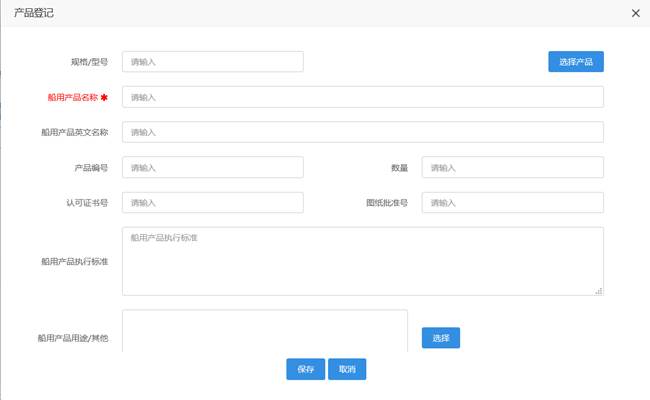Click the 产品登记 dialog title
The image size is (650, 400).
pyautogui.click(x=34, y=13)
